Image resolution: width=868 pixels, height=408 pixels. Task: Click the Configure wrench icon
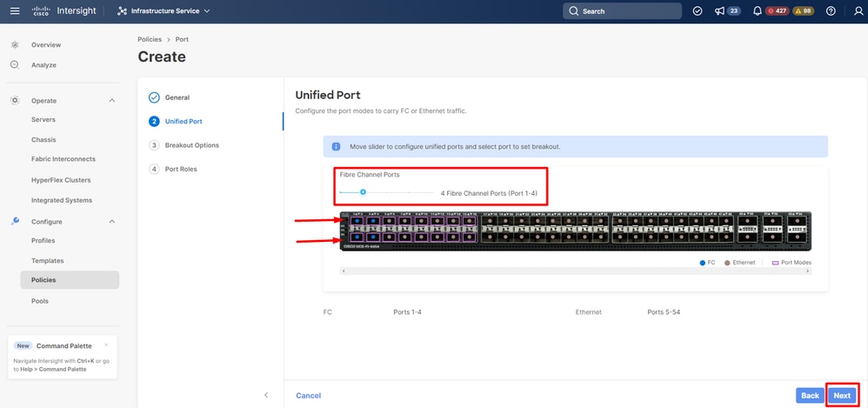(x=15, y=221)
